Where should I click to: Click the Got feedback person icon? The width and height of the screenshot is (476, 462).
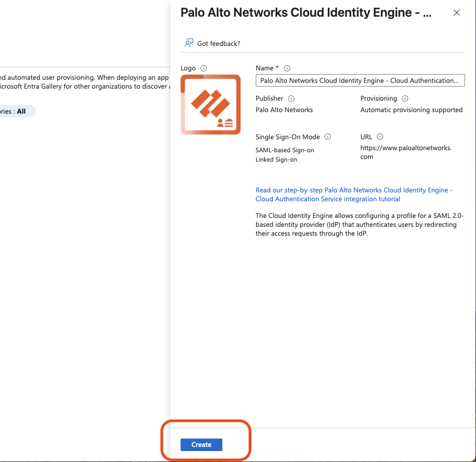click(x=189, y=43)
